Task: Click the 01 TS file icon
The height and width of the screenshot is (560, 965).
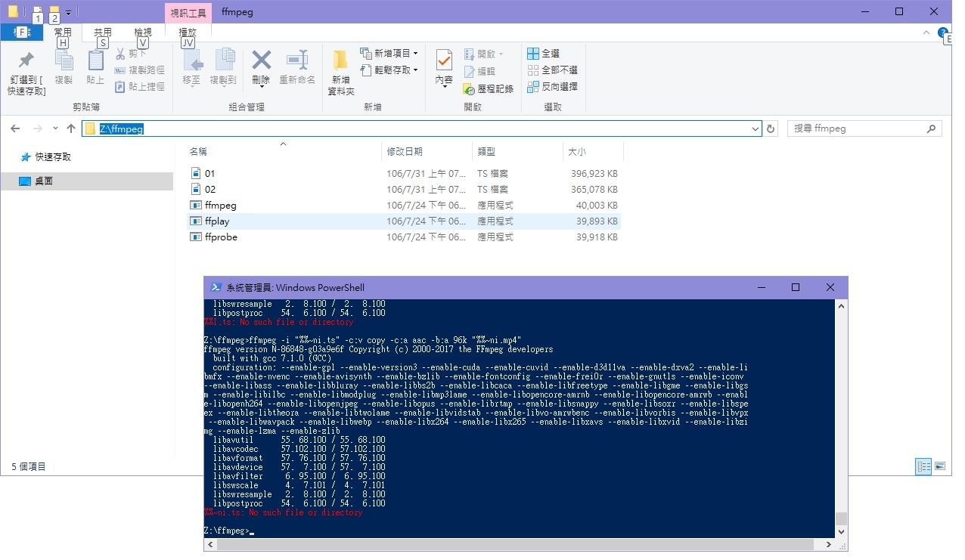Action: (195, 174)
